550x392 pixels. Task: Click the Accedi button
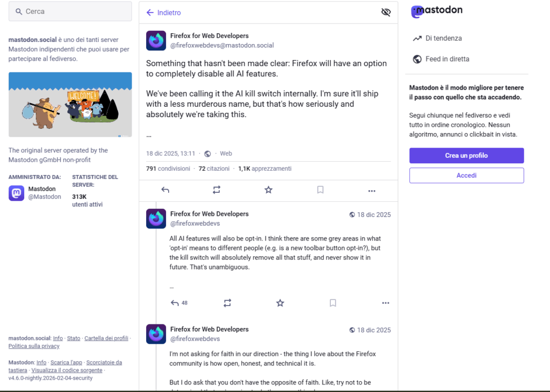coord(466,176)
